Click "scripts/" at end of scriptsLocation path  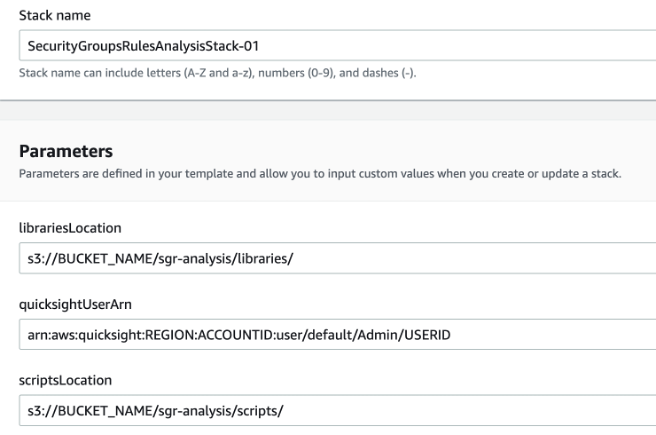point(260,411)
